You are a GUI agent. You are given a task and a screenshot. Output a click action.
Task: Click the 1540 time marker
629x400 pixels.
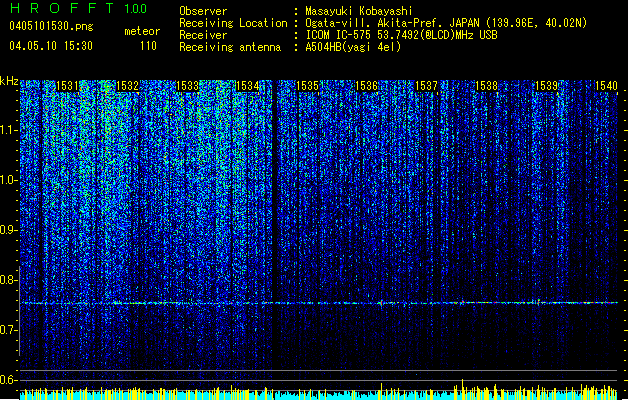[606, 86]
